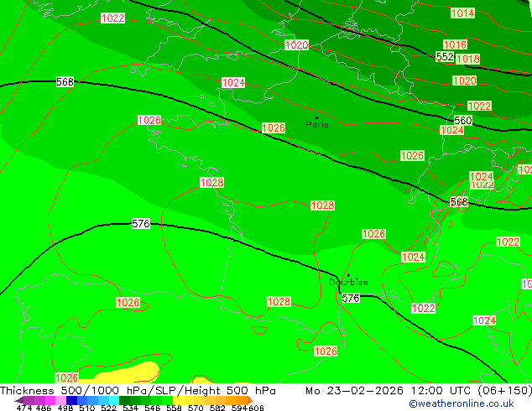The width and height of the screenshot is (532, 411).
Task: Open the weatheronline.co.uk link
Action: pos(461,403)
